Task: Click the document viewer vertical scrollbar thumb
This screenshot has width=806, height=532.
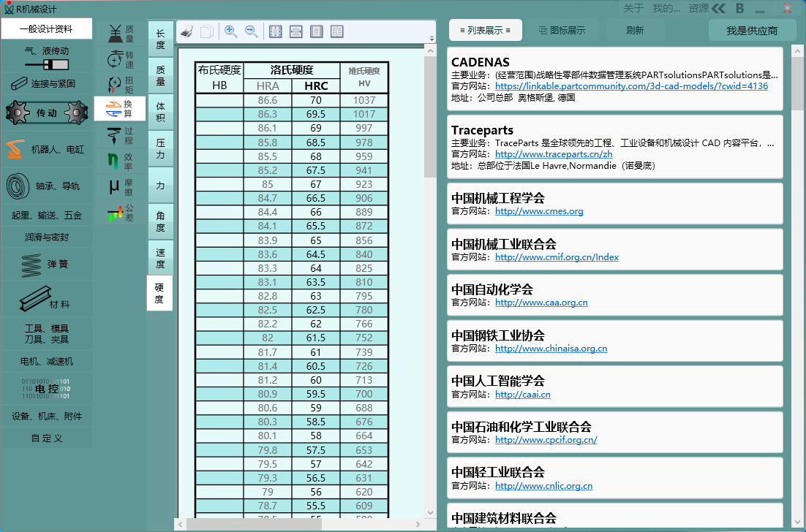Action: click(x=430, y=117)
